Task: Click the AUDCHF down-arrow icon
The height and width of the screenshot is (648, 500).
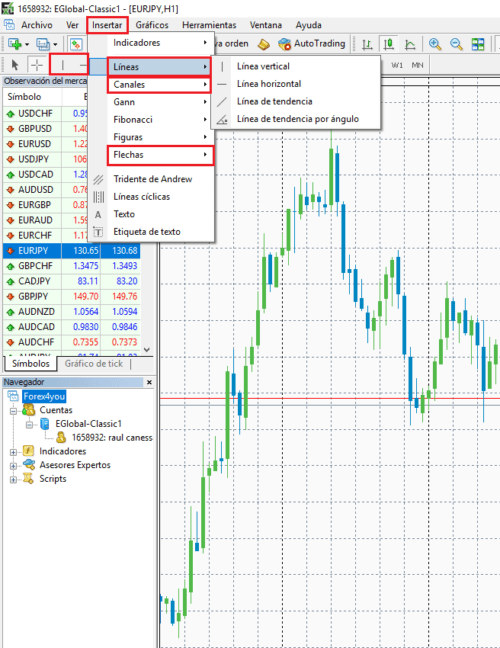Action: 10,343
